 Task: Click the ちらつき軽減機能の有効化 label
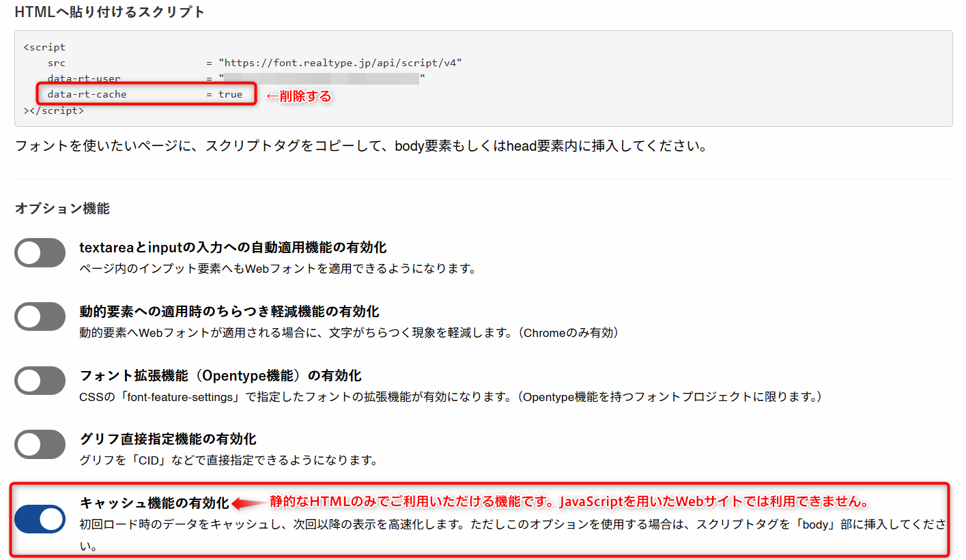point(229,311)
